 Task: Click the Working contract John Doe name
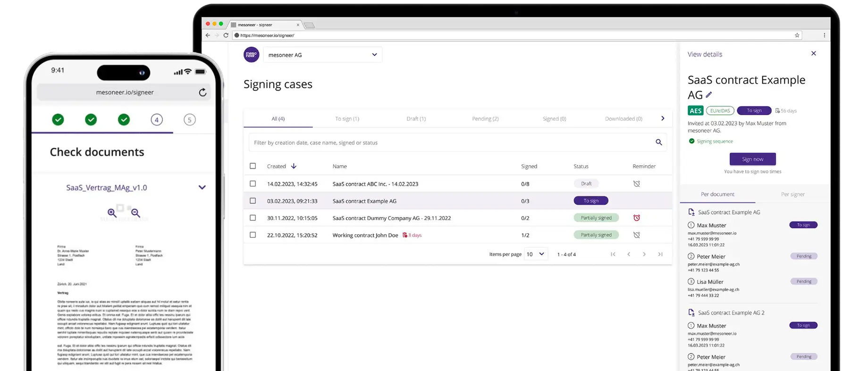point(365,235)
